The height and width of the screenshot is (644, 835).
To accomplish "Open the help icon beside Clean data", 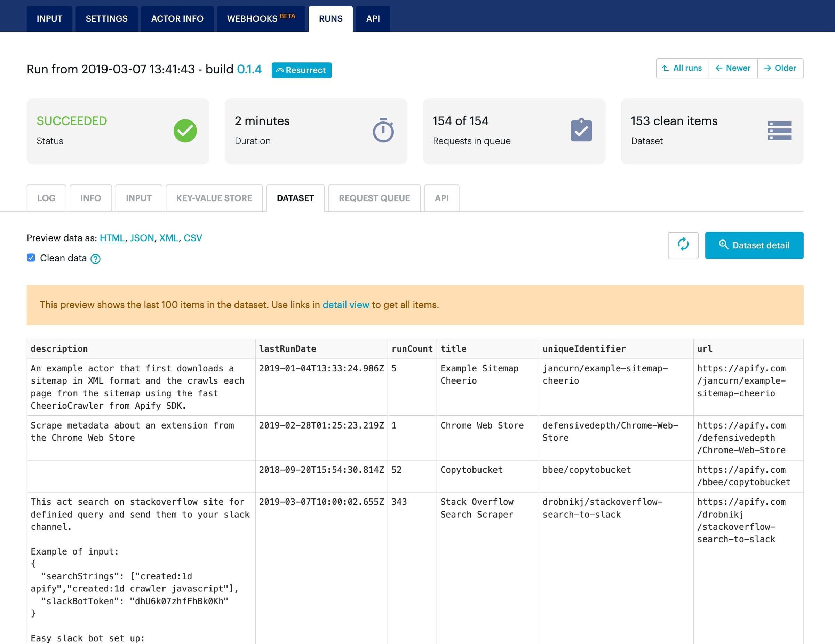I will pos(95,259).
